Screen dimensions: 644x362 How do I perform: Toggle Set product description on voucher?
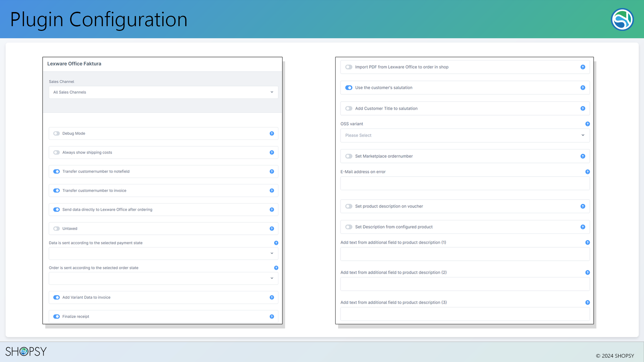349,206
